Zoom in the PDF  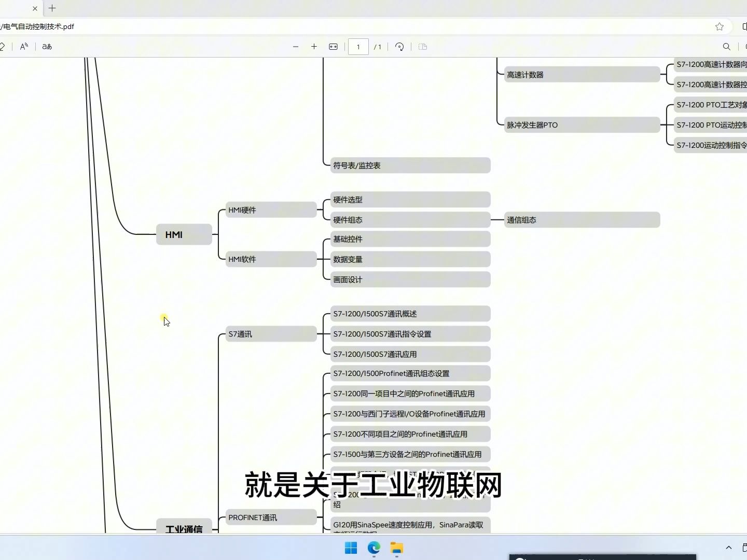pyautogui.click(x=314, y=47)
